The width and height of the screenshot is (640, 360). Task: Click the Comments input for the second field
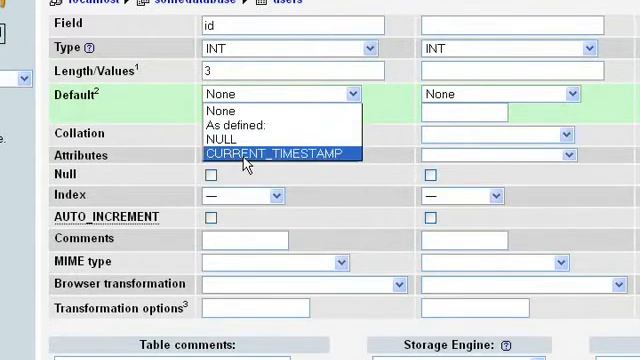(465, 240)
